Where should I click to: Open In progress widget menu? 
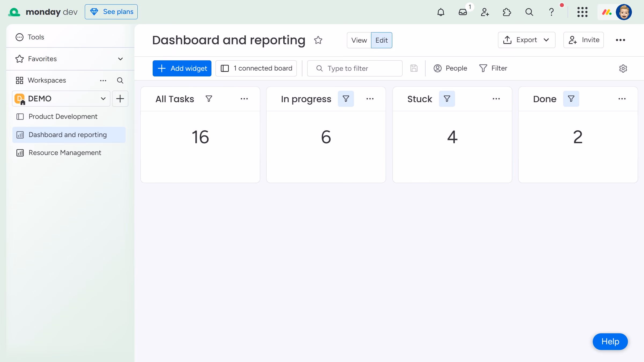click(x=370, y=99)
